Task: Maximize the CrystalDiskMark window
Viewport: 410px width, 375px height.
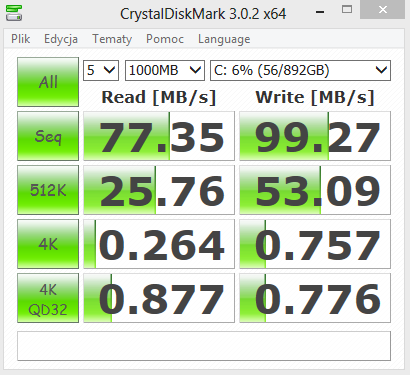Action: [347, 10]
